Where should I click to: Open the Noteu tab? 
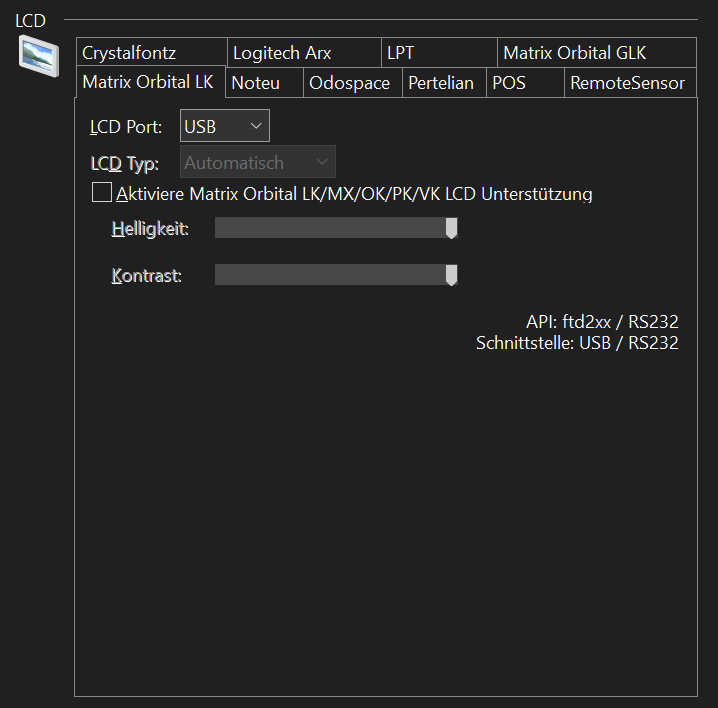tap(255, 83)
